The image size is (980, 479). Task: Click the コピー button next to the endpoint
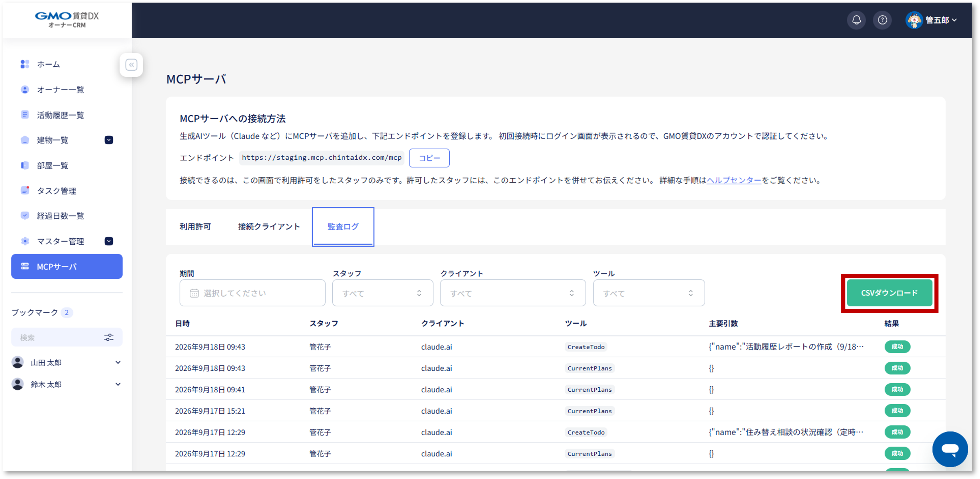click(429, 158)
